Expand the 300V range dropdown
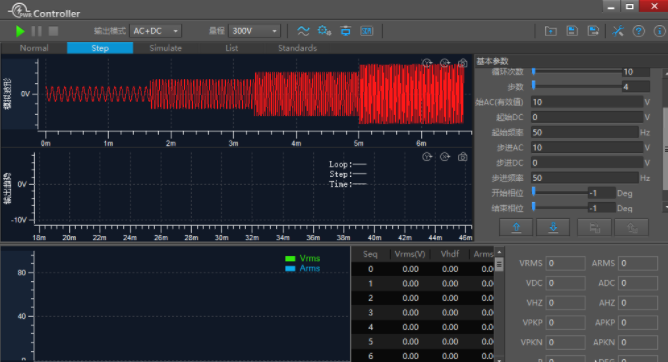This screenshot has height=362, width=668. coord(254,31)
